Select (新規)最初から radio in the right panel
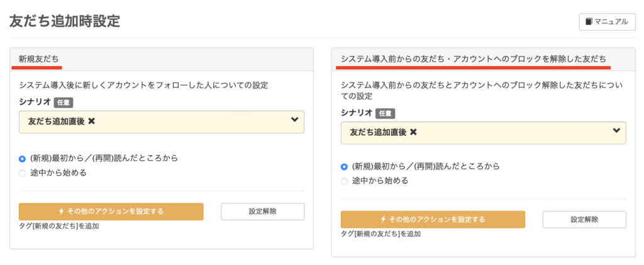Screen dimensions: 644x265 pos(344,167)
